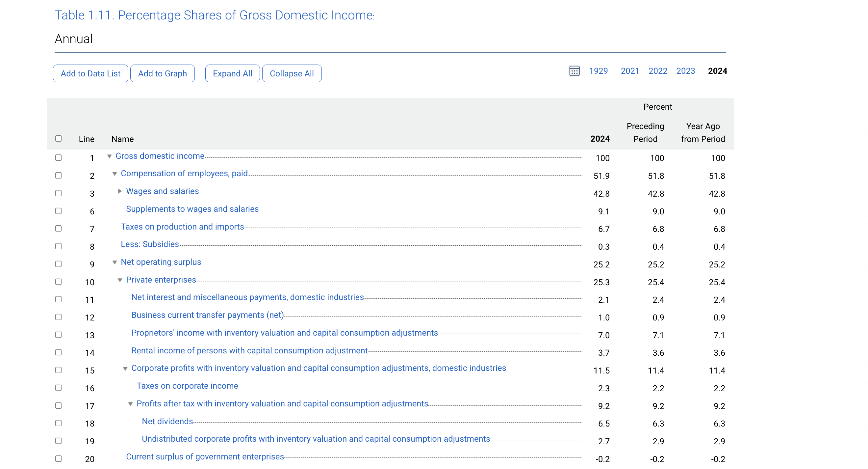This screenshot has height=469, width=868.
Task: Click the Year Ago from Period column header
Action: [703, 132]
